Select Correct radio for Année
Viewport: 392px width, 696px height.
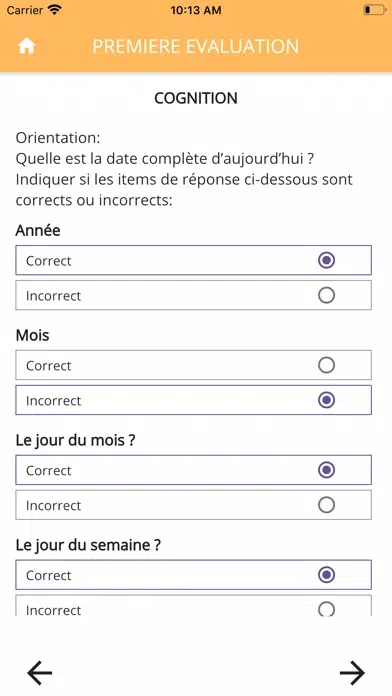pos(326,261)
